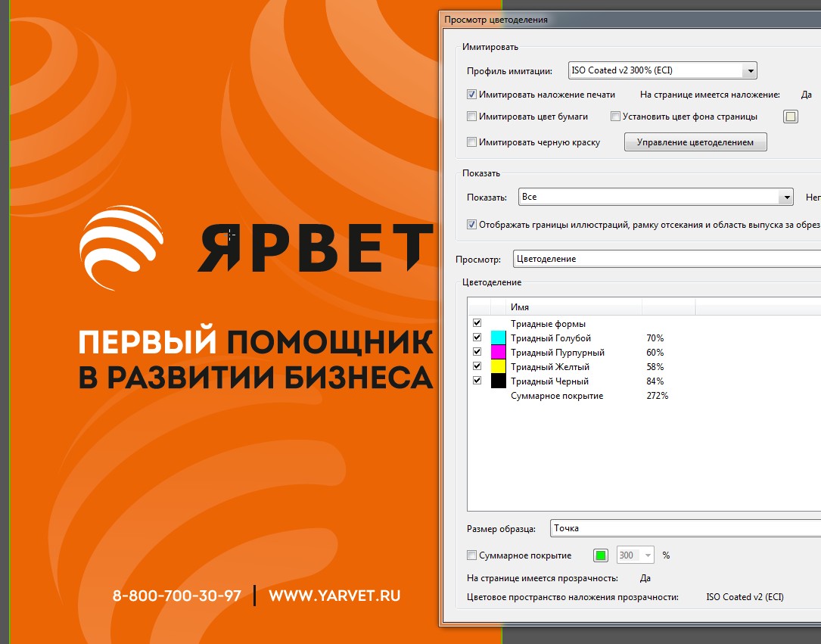Open the 300 percent coverage limit dropdown
Viewport: 821px width, 644px height.
(635, 555)
